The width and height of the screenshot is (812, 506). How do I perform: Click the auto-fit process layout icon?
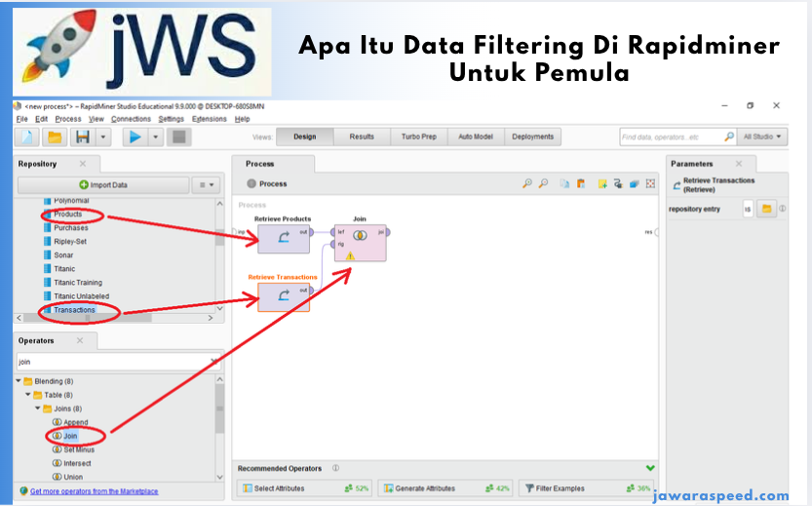[650, 183]
